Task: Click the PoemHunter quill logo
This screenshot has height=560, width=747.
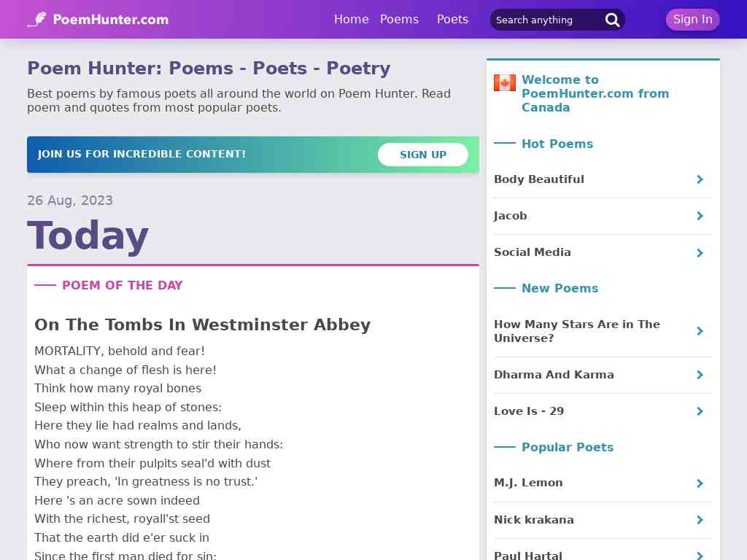Action: tap(37, 20)
